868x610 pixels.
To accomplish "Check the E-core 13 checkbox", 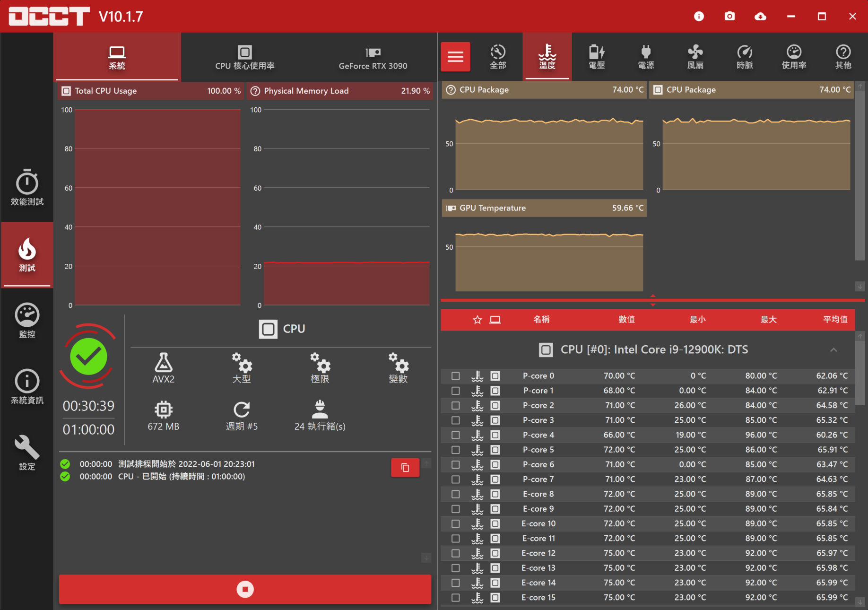I will 456,568.
